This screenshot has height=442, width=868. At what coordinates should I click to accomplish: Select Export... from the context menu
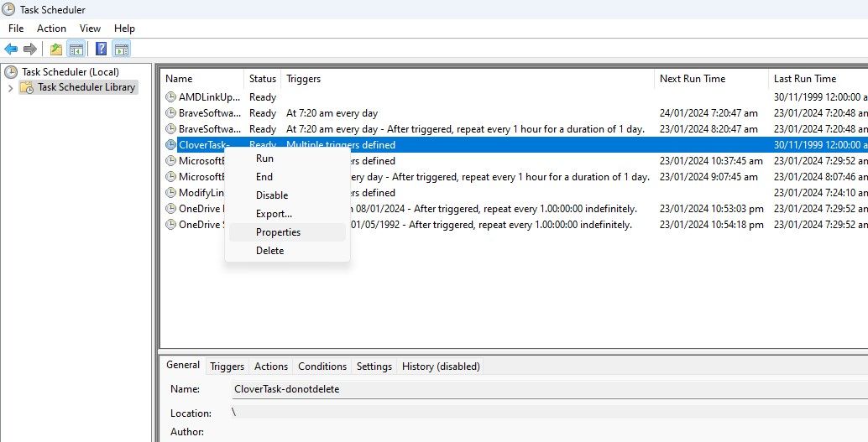pyautogui.click(x=274, y=214)
